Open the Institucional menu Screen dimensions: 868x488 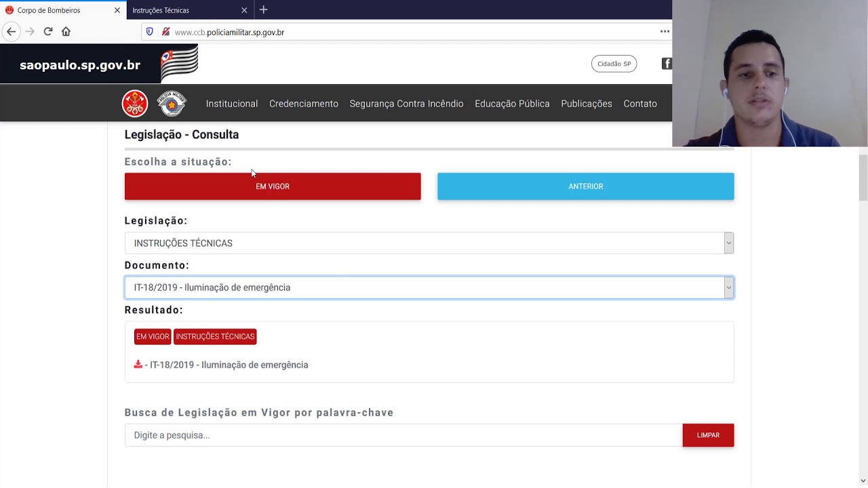coord(232,104)
